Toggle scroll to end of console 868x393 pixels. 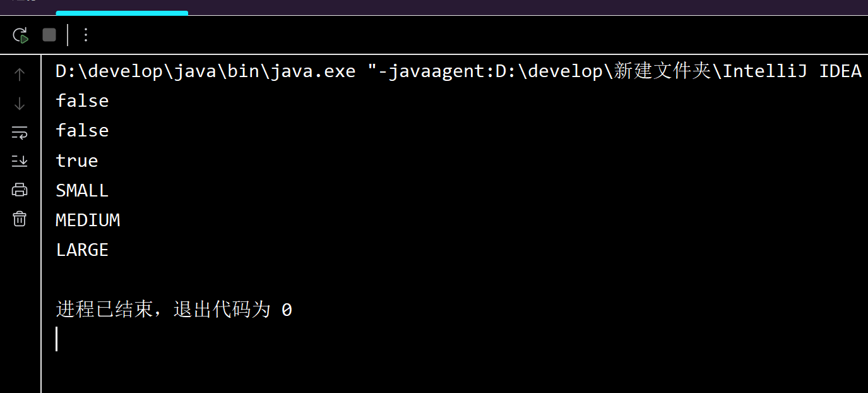click(20, 161)
